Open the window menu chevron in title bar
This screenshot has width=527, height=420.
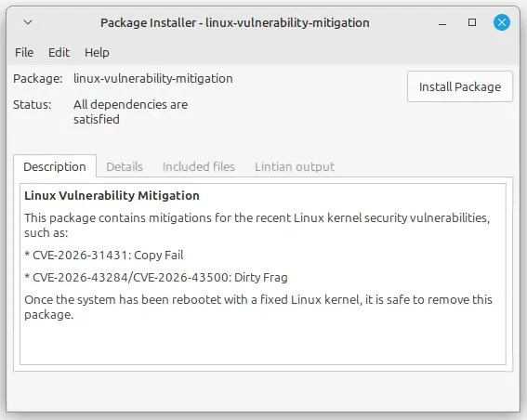coord(28,22)
